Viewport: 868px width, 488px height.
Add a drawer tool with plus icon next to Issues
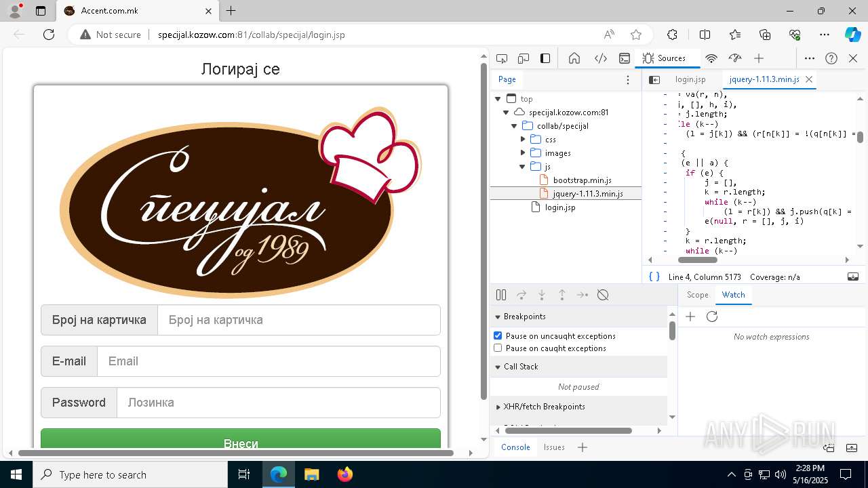[583, 447]
